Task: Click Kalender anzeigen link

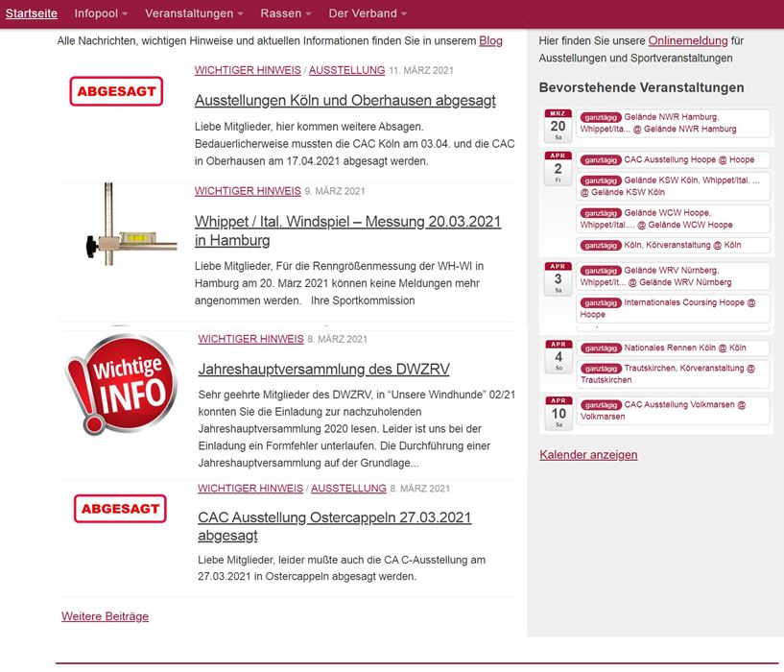Action: coord(588,454)
